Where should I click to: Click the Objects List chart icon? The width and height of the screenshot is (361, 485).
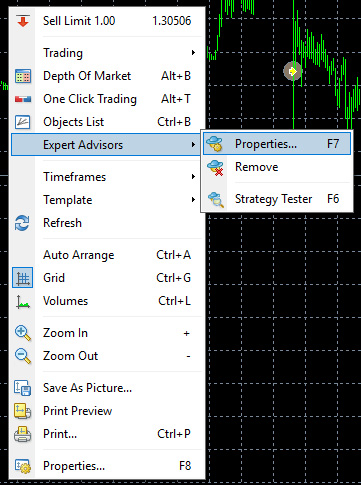point(23,122)
